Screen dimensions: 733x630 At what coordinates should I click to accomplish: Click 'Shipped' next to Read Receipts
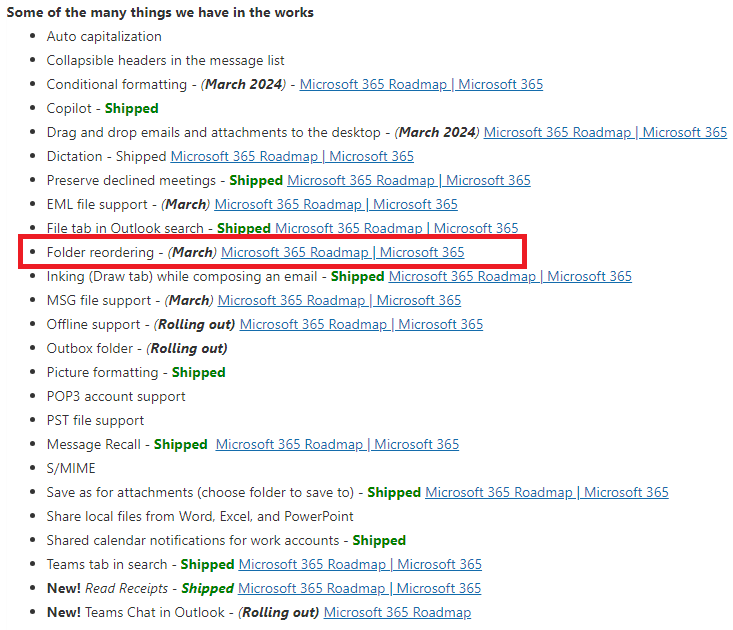208,588
